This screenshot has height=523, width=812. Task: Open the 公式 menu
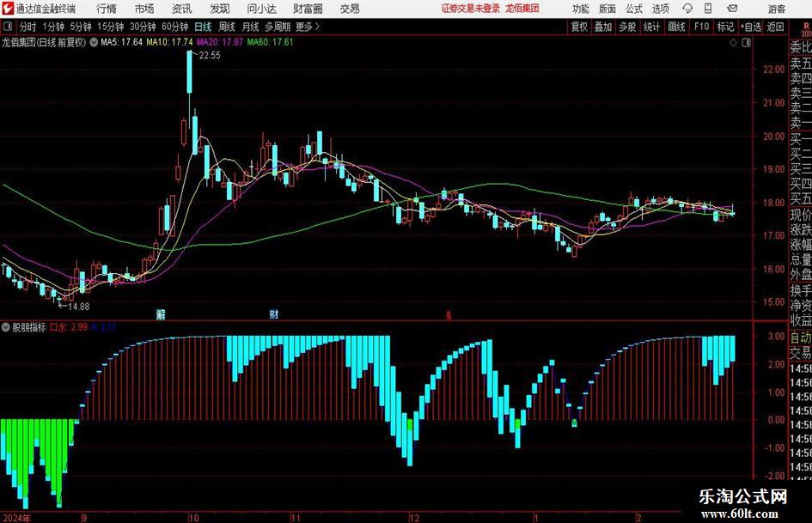[x=633, y=9]
